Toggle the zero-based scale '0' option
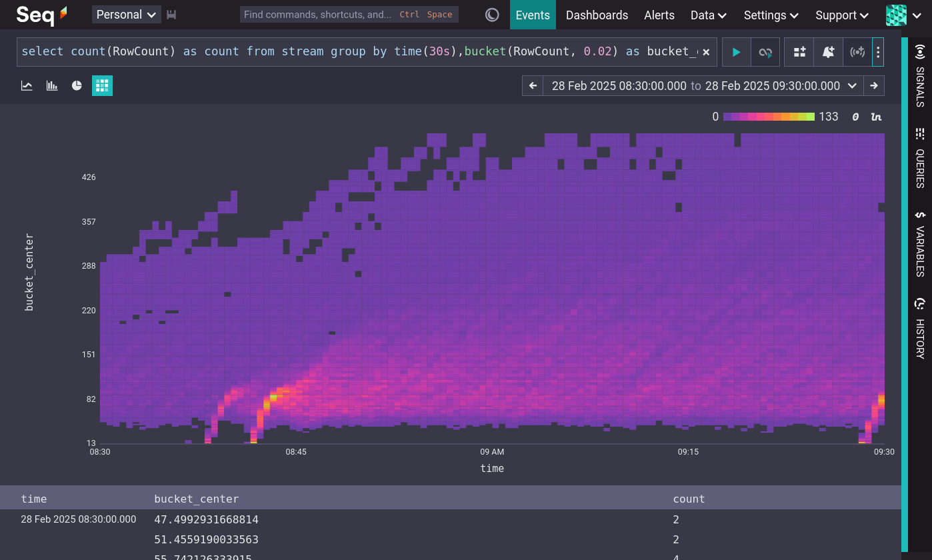Image resolution: width=932 pixels, height=560 pixels. pyautogui.click(x=855, y=117)
